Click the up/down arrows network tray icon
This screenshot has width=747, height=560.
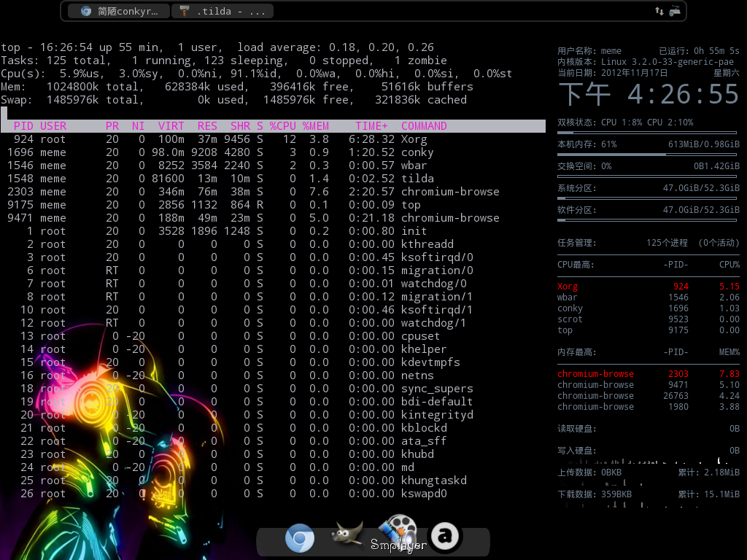pos(659,11)
